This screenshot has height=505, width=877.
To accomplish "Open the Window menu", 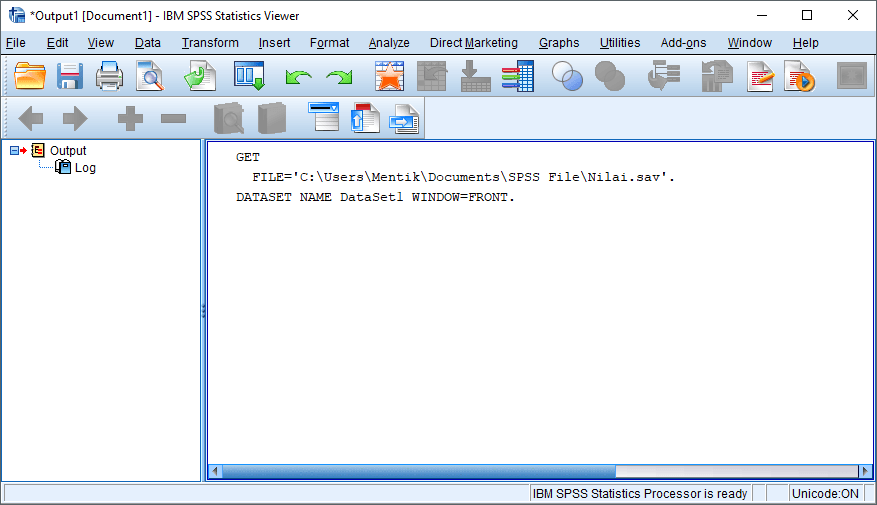I will point(749,43).
